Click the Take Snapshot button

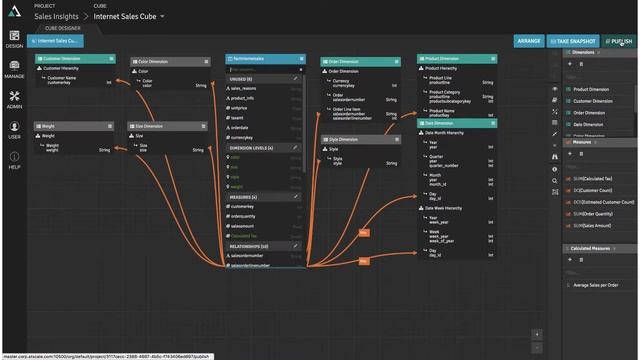click(x=573, y=41)
